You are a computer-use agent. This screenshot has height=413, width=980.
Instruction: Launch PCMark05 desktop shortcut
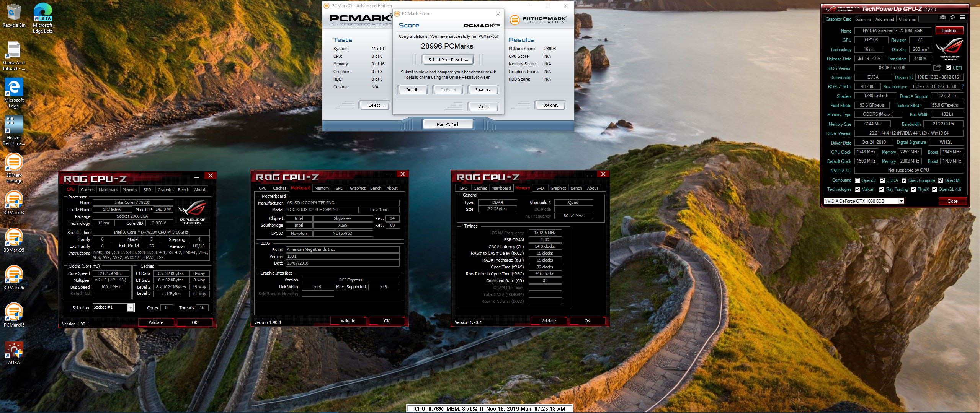pos(14,315)
